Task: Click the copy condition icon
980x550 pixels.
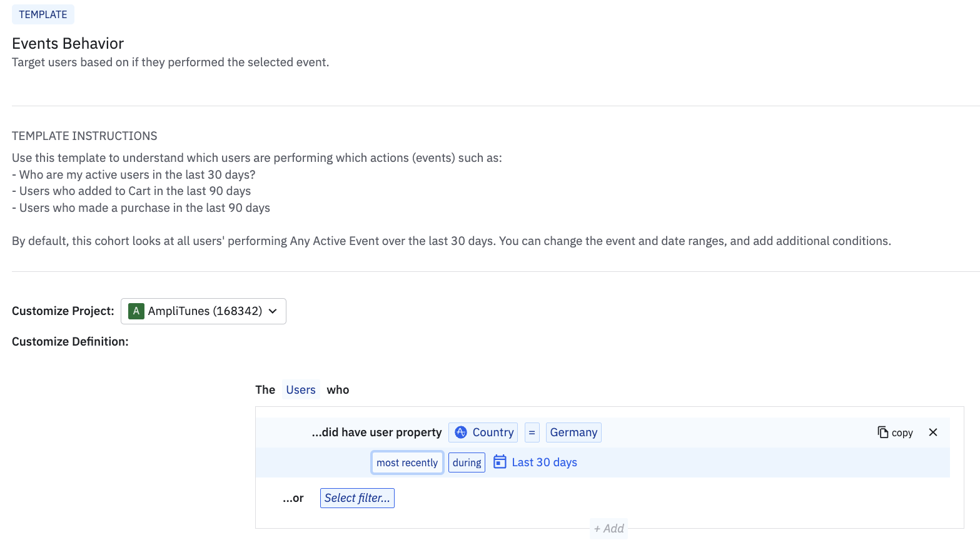Action: pos(883,432)
